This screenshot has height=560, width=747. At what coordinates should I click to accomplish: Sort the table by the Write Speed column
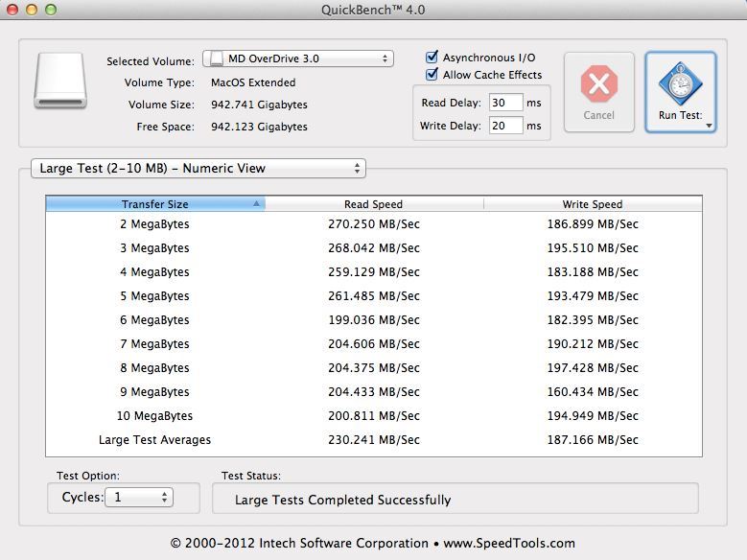pyautogui.click(x=592, y=204)
